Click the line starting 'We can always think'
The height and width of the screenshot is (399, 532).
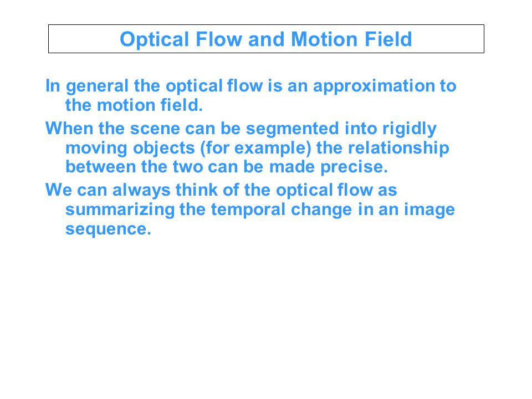221,190
